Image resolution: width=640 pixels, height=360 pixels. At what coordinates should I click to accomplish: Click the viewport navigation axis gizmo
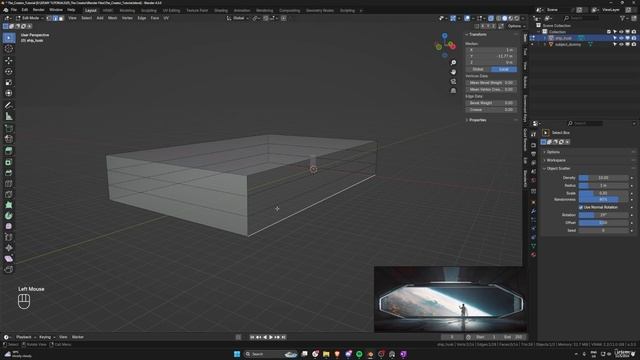[445, 45]
